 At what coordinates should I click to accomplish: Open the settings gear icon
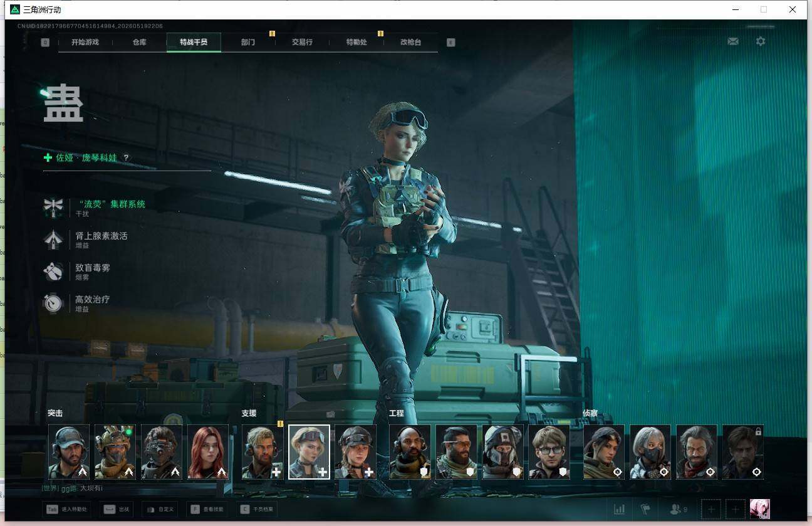pyautogui.click(x=761, y=41)
